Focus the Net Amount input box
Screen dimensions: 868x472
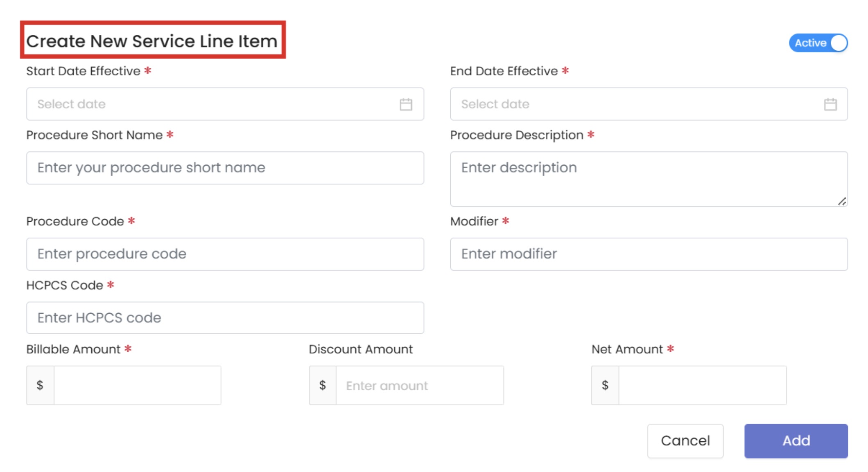click(x=702, y=385)
